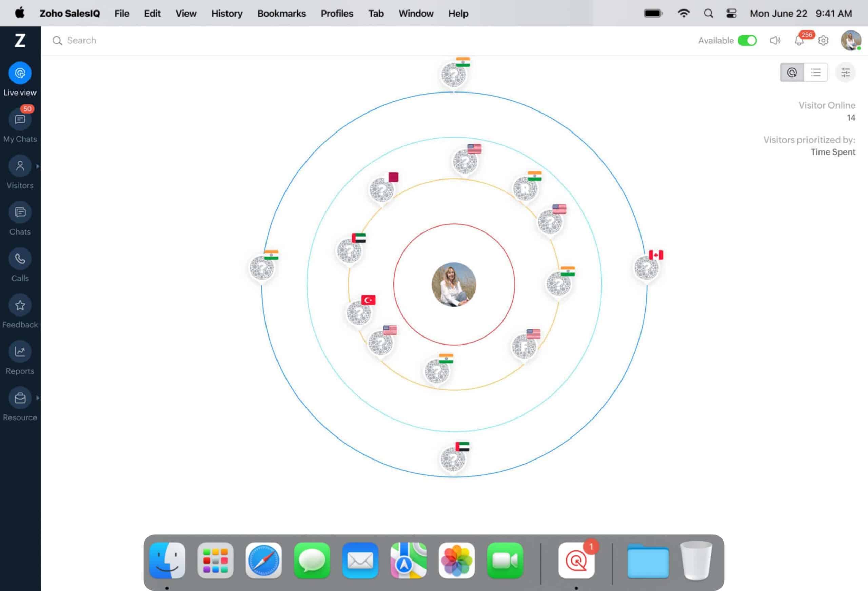Open the settings gear icon
Viewport: 868px width, 591px height.
coord(823,41)
